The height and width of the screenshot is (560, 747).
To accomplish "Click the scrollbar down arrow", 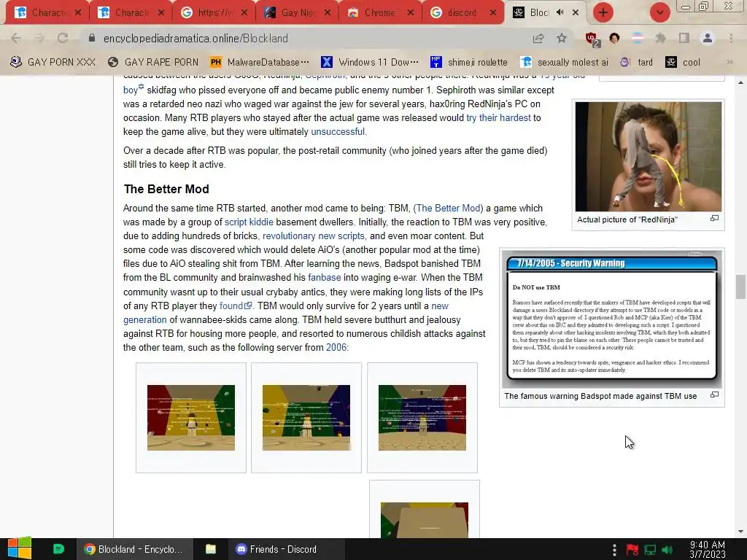I will (x=740, y=532).
